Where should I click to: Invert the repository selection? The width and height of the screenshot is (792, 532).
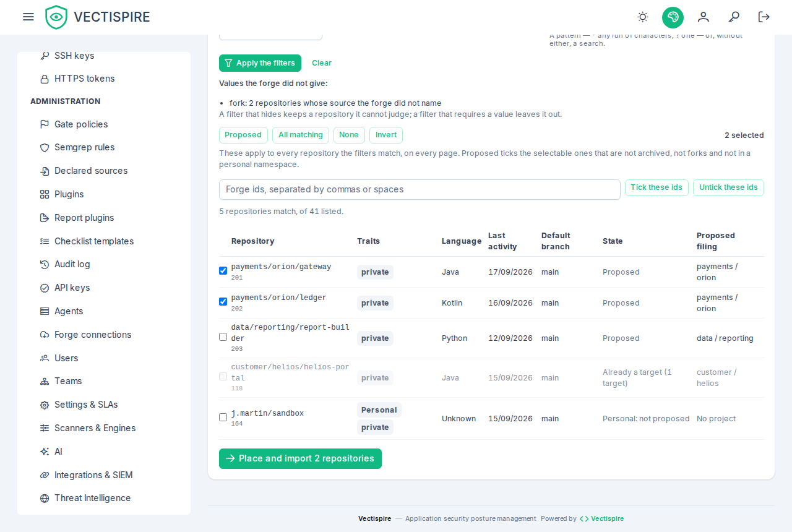386,135
